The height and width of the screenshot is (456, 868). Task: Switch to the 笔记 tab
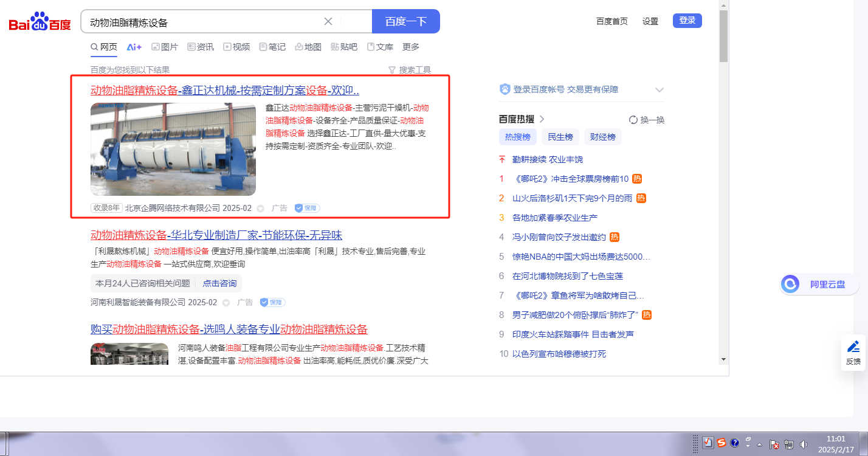[272, 47]
